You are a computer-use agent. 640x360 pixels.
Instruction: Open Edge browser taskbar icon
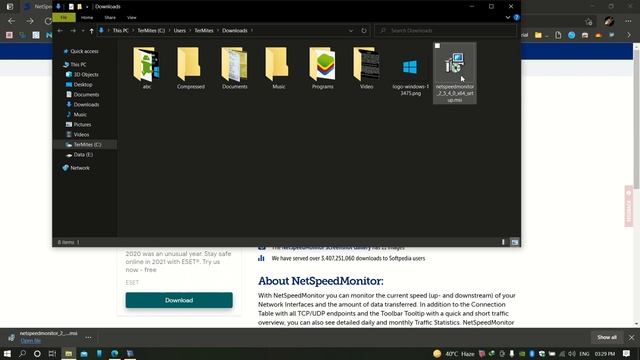(115, 353)
